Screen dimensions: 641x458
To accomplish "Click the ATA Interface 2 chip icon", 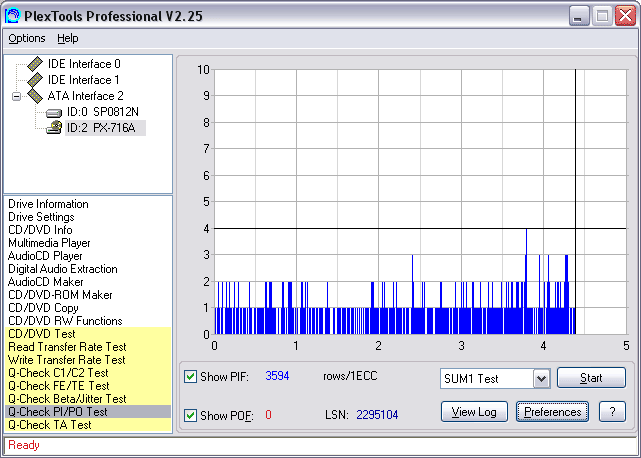I will 35,96.
